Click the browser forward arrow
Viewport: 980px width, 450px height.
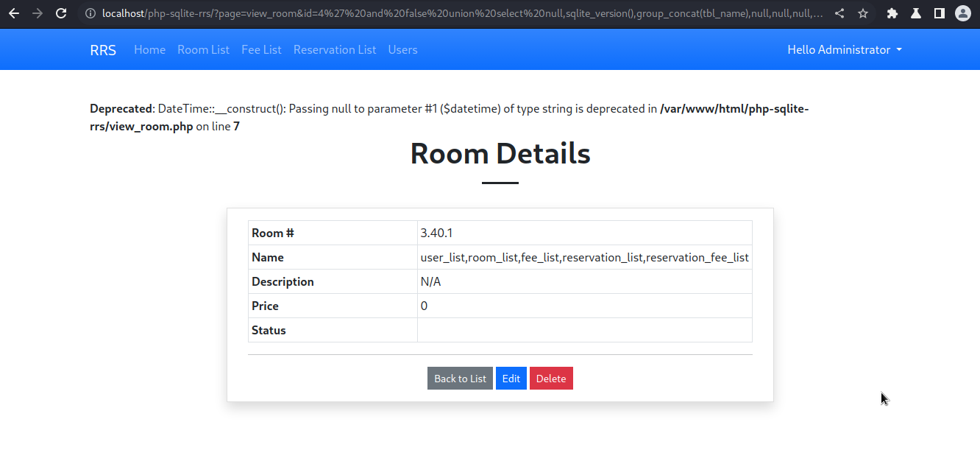click(x=38, y=13)
